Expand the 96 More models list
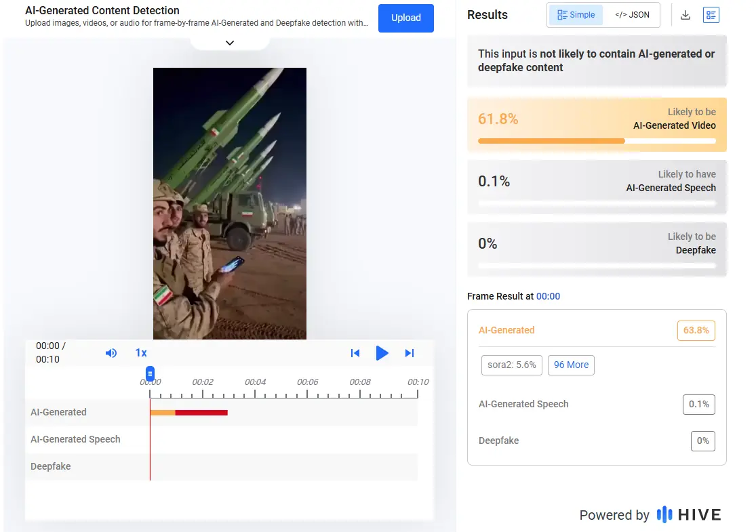This screenshot has height=532, width=756. 571,365
